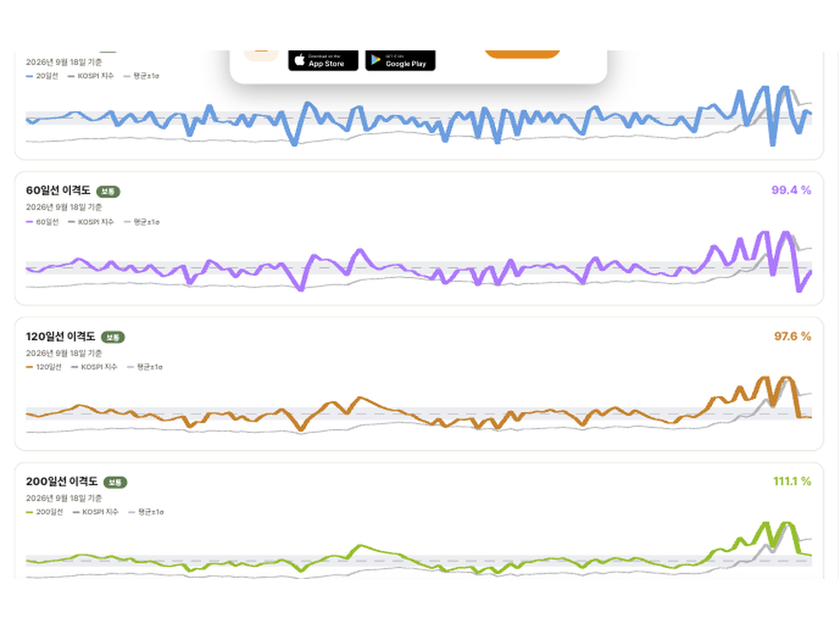Open the Google Play download badge

point(400,61)
